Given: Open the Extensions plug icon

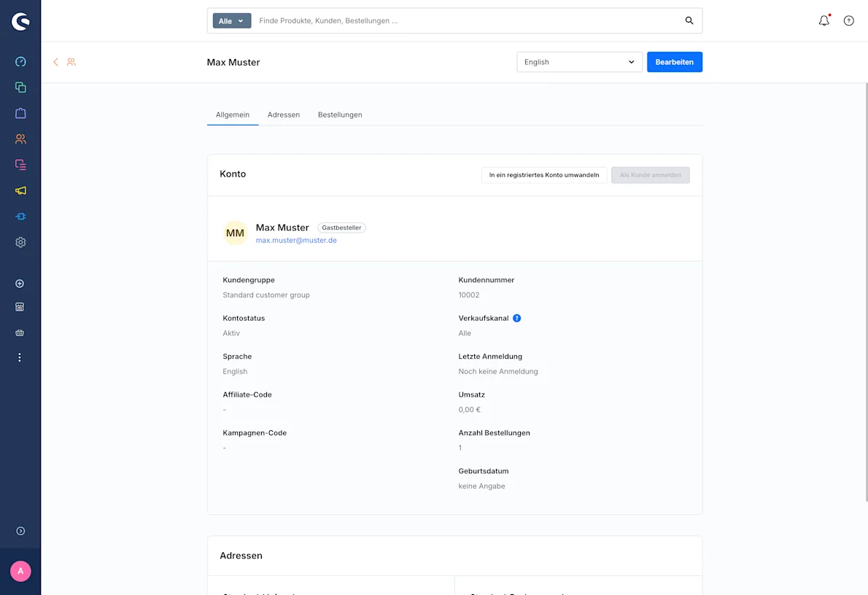Looking at the screenshot, I should pyautogui.click(x=20, y=217).
